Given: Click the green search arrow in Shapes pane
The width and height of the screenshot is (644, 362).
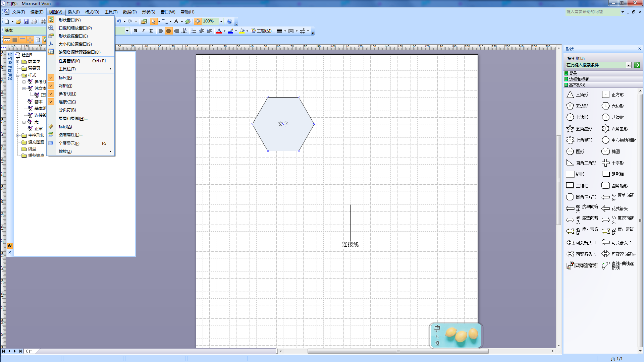Looking at the screenshot, I should click(x=637, y=65).
